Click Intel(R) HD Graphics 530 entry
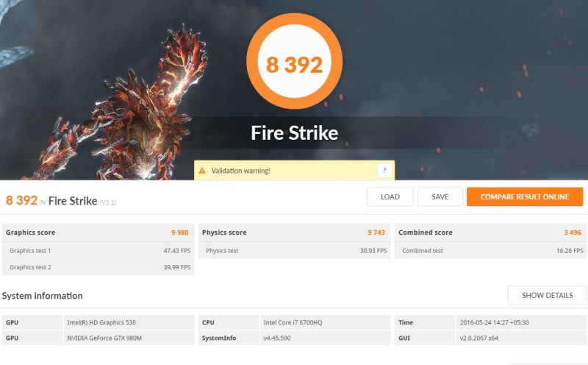The width and height of the screenshot is (588, 365). (x=101, y=322)
